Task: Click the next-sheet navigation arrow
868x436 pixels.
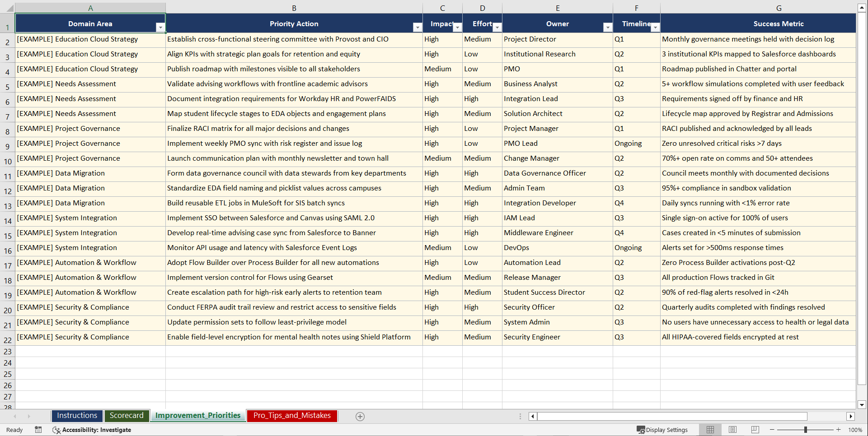Action: (29, 416)
